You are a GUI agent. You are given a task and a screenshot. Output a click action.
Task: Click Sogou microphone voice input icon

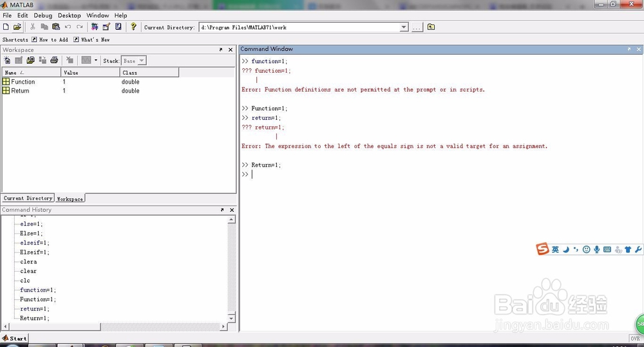click(597, 249)
